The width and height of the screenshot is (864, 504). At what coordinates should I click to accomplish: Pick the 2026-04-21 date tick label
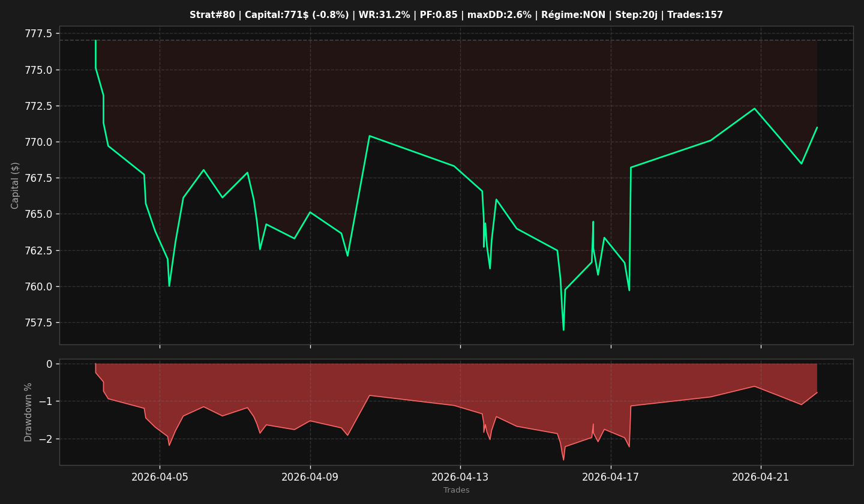761,478
